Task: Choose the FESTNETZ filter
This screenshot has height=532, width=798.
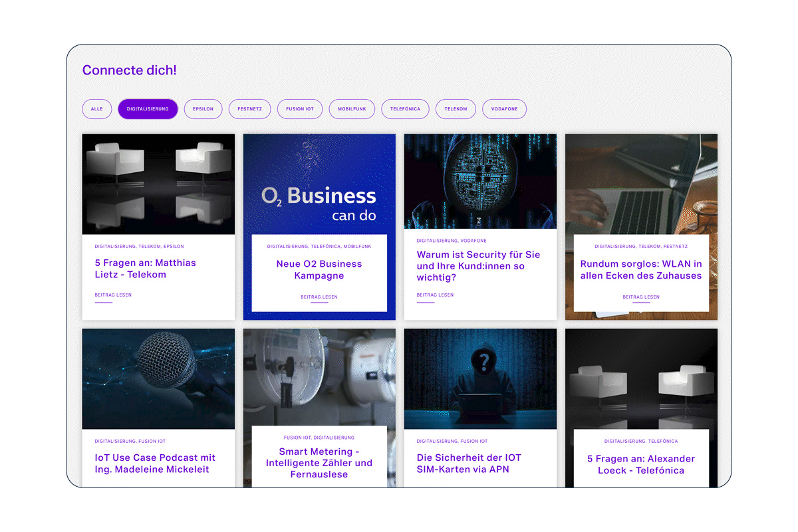Action: 249,109
